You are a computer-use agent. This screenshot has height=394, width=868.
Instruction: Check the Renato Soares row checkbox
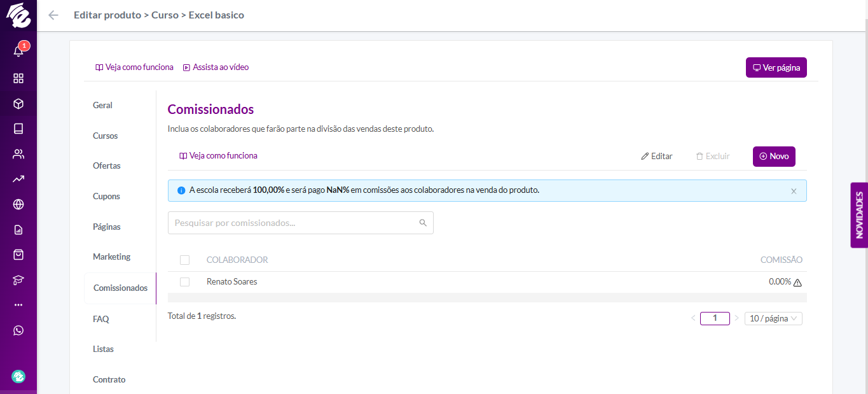click(185, 281)
